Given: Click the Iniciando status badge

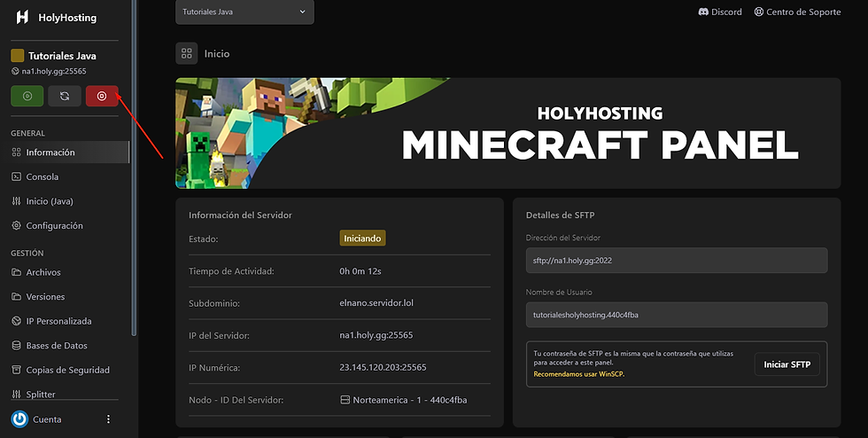Looking at the screenshot, I should pos(362,239).
